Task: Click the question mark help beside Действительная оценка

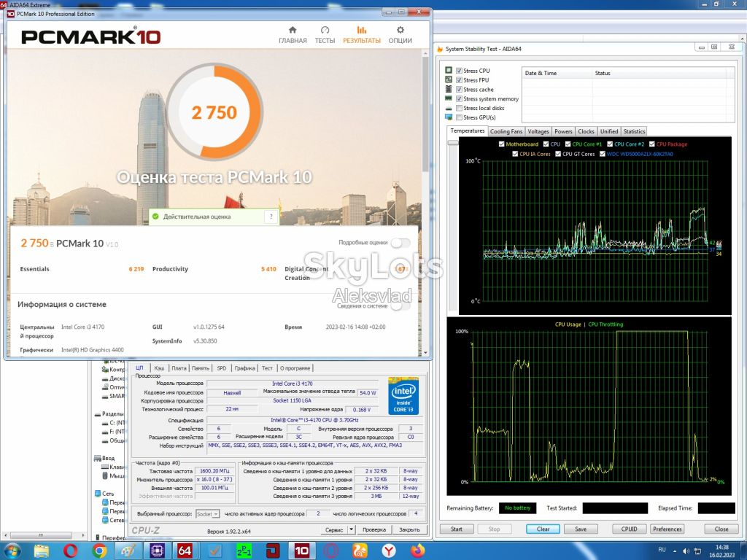Action: click(x=271, y=217)
